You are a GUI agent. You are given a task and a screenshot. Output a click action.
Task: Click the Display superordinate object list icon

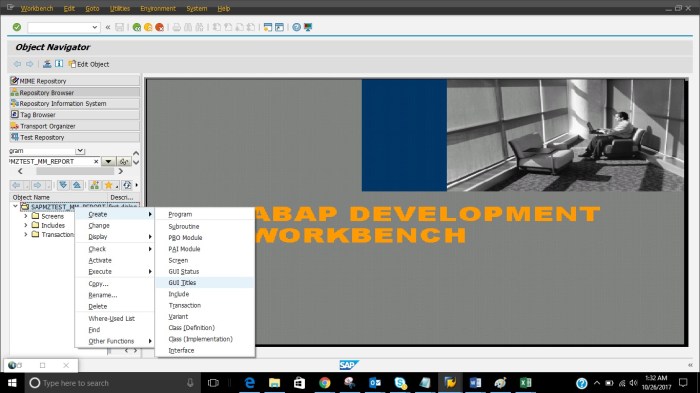pyautogui.click(x=94, y=185)
